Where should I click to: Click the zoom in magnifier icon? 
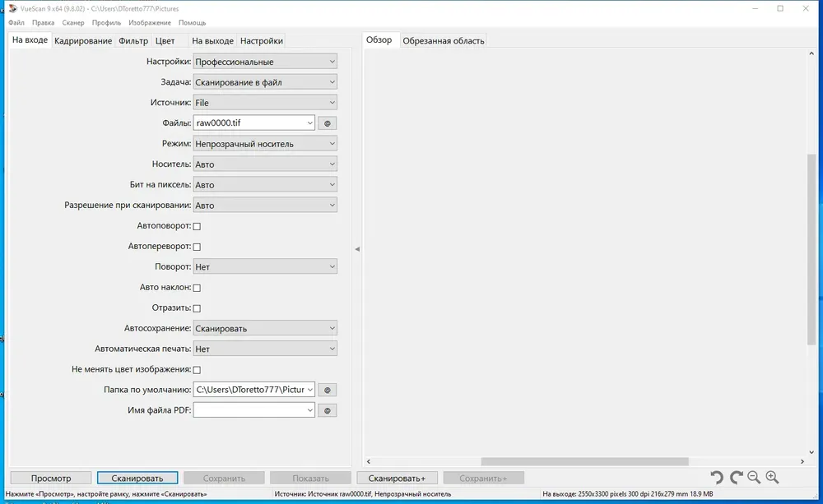(x=772, y=477)
